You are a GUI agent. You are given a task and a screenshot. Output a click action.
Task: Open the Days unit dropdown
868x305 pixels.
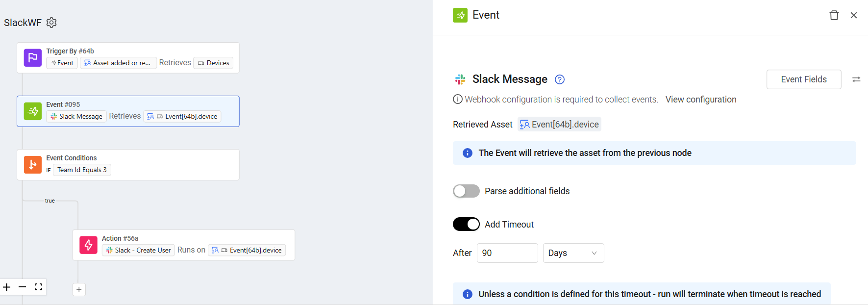(x=573, y=253)
